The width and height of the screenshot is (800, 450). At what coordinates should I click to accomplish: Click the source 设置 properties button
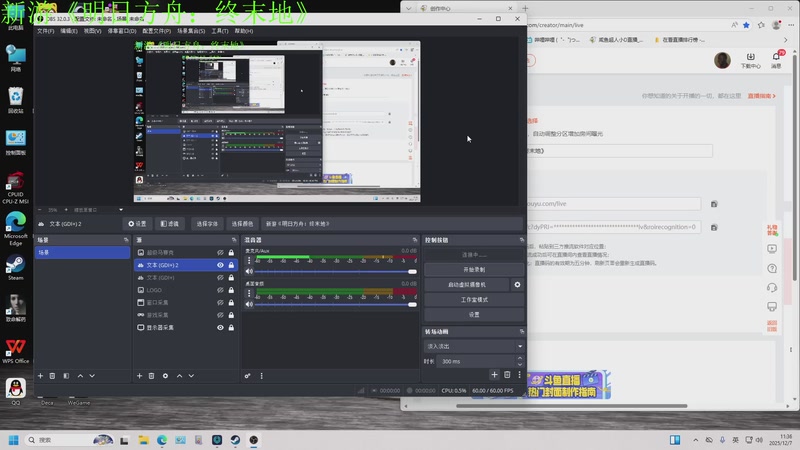pos(137,223)
